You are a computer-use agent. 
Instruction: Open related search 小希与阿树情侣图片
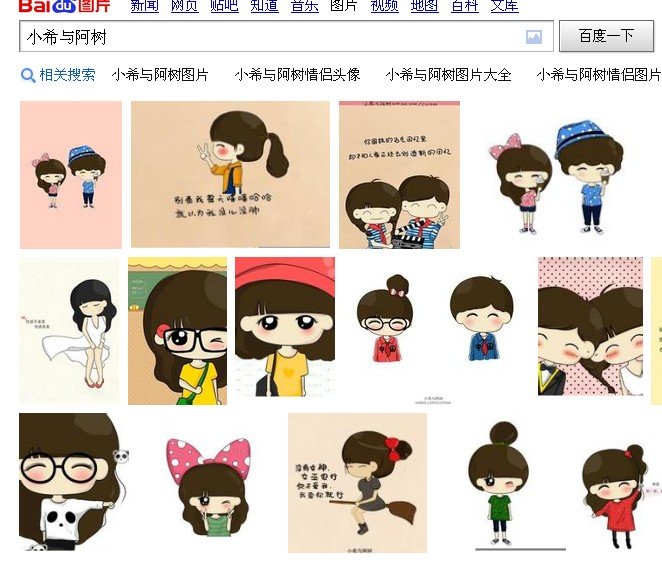pos(599,75)
